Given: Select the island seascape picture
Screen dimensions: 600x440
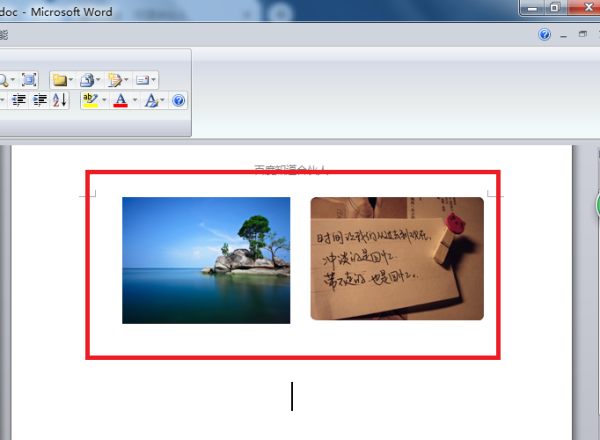Looking at the screenshot, I should pyautogui.click(x=206, y=261).
